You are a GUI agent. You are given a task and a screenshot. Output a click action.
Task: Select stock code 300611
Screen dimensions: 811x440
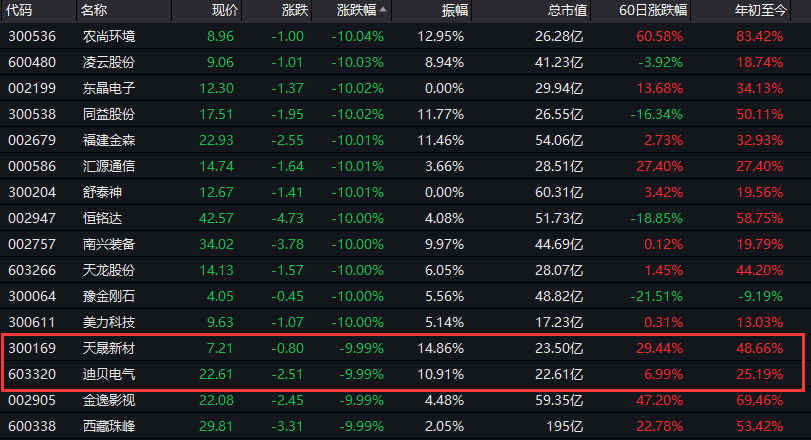(x=32, y=322)
